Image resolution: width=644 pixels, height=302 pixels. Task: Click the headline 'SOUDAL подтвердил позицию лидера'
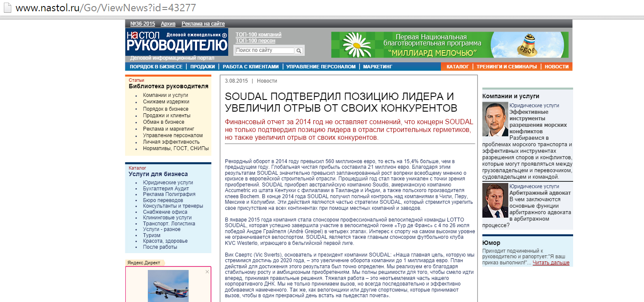pos(341,102)
